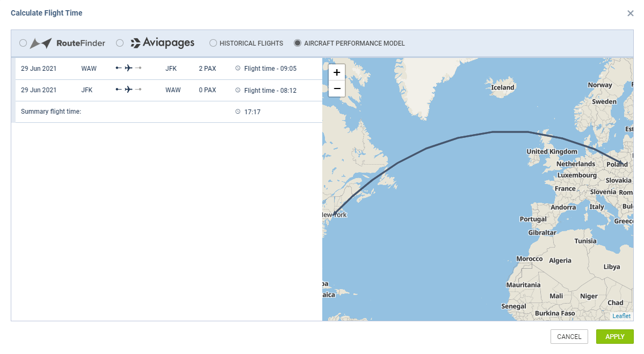Image resolution: width=644 pixels, height=354 pixels.
Task: Click the RouteFinder logo icon
Action: (41, 43)
